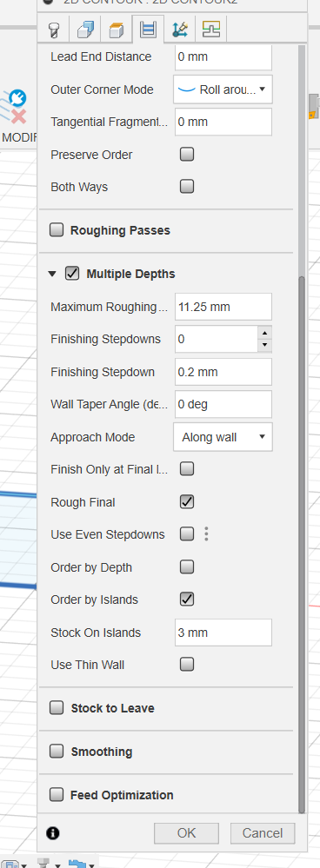Viewport: 320px width, 868px height.
Task: Uncheck the Rough Final checkbox
Action: (x=187, y=502)
